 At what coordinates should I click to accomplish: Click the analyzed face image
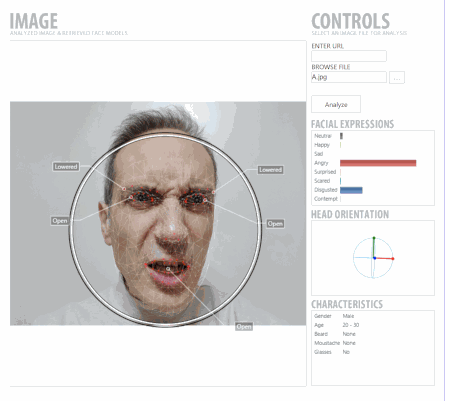(x=158, y=213)
